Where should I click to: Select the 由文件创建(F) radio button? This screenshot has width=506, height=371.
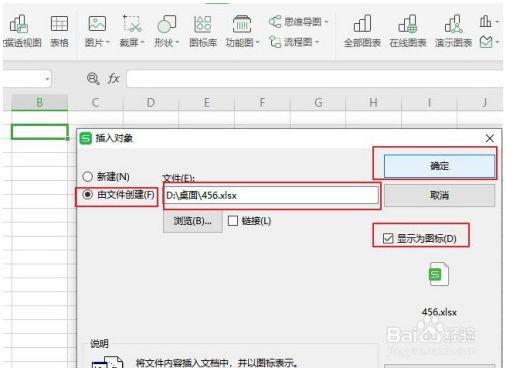click(87, 194)
